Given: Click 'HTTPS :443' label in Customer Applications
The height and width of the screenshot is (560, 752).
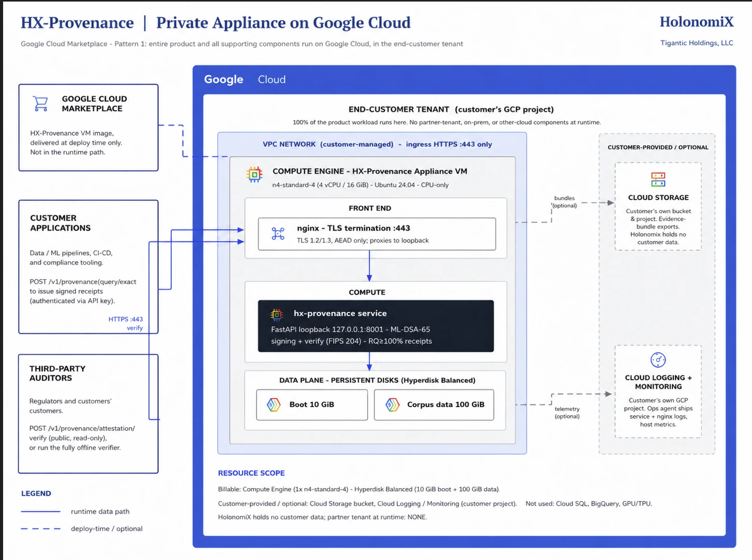Looking at the screenshot, I should (x=126, y=319).
